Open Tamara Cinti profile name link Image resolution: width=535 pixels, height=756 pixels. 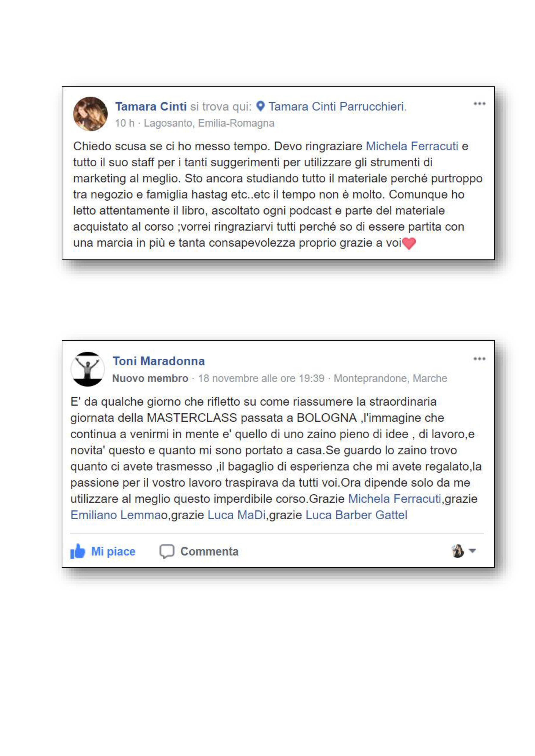coord(151,106)
